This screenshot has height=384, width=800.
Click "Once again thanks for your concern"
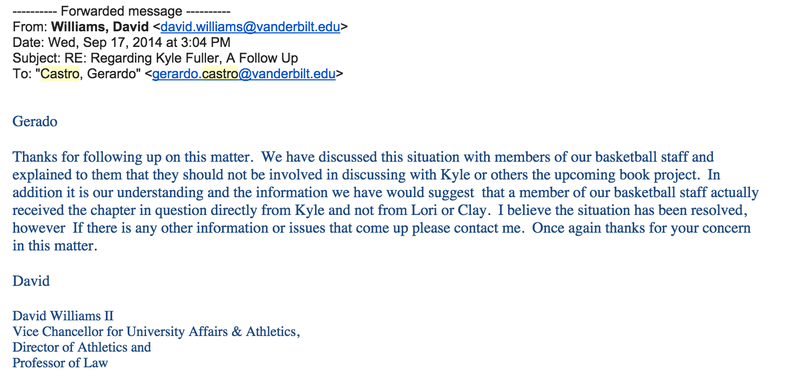click(x=641, y=228)
